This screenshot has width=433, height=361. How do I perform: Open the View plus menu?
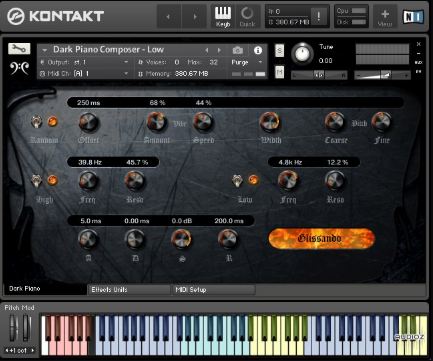(x=385, y=16)
